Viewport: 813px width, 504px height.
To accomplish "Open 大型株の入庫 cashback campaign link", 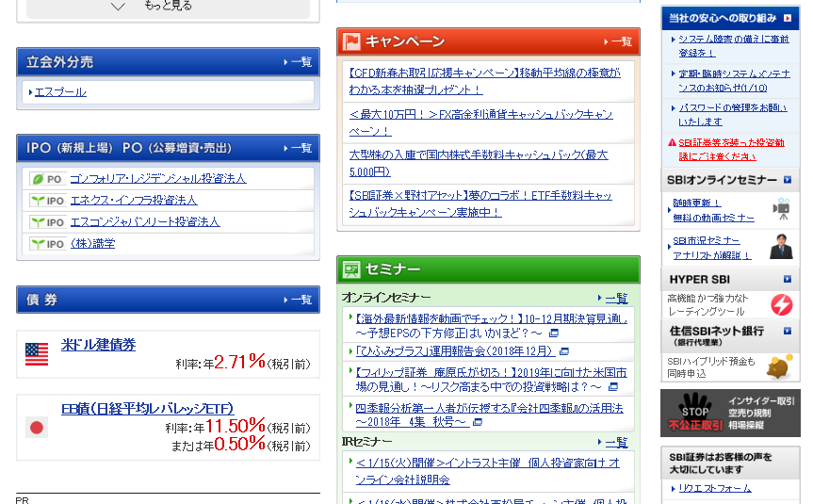I will (x=479, y=163).
